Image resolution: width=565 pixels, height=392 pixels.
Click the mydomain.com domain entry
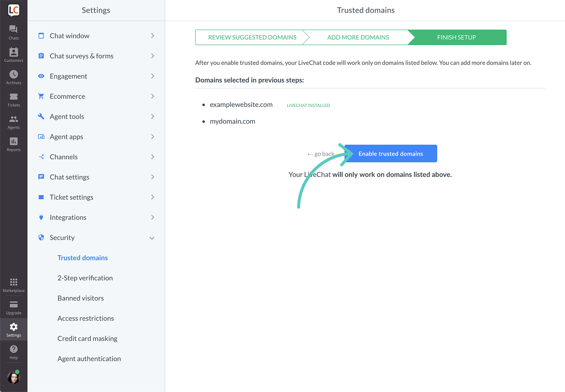(x=233, y=121)
